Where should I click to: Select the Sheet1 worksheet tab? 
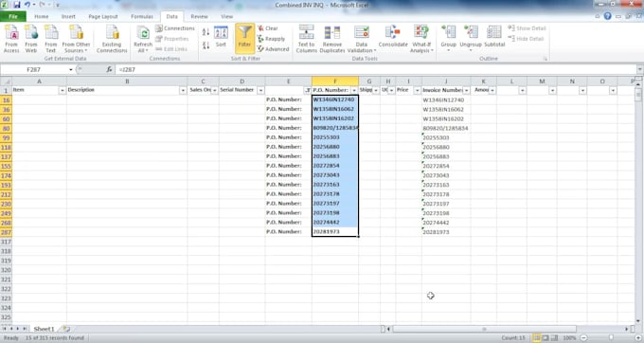[x=44, y=329]
